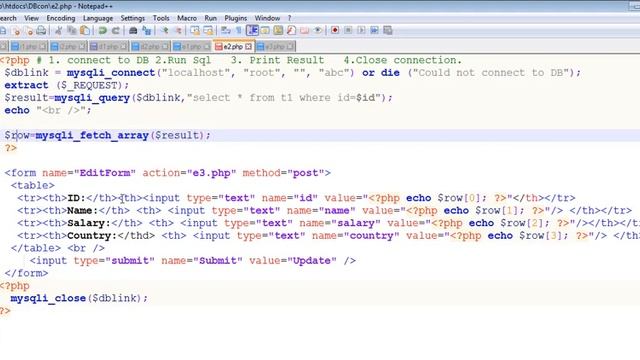
Task: Click the Close All documents toolbar icon
Action: 29,31
